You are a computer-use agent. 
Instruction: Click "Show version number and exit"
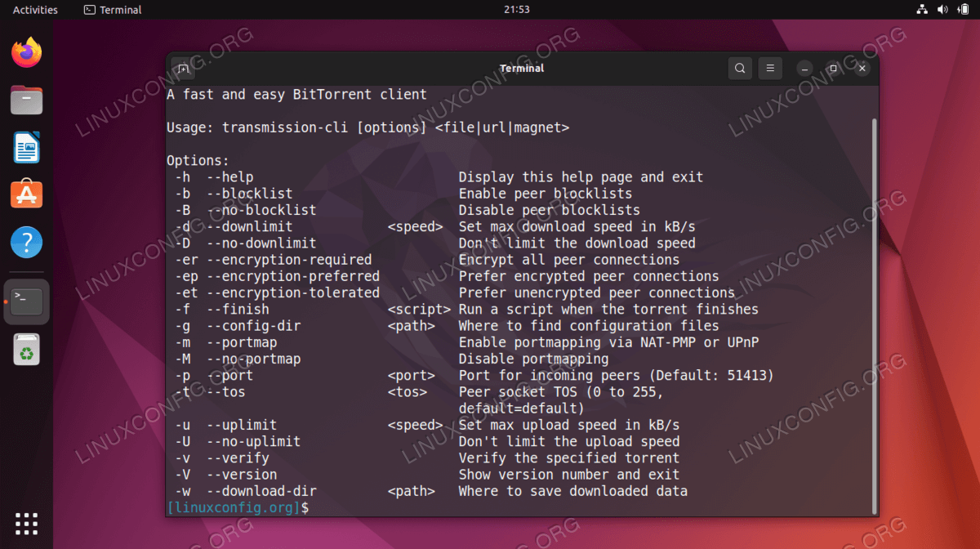(569, 474)
